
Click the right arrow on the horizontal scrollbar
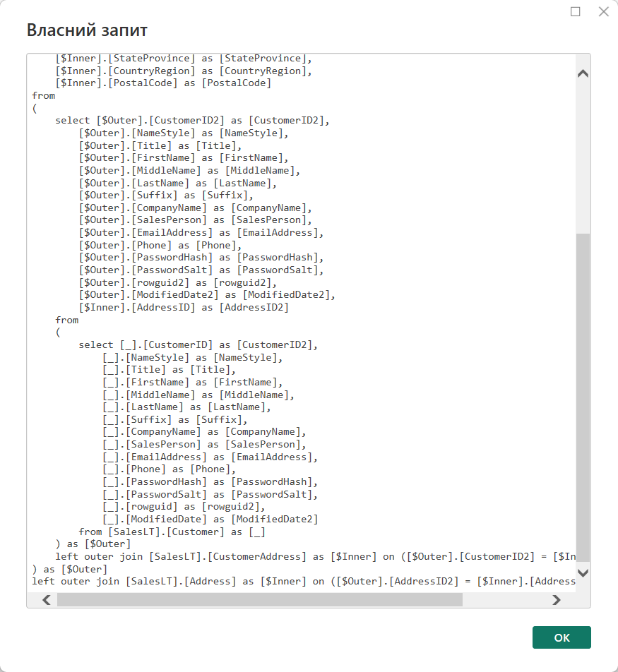tap(557, 599)
